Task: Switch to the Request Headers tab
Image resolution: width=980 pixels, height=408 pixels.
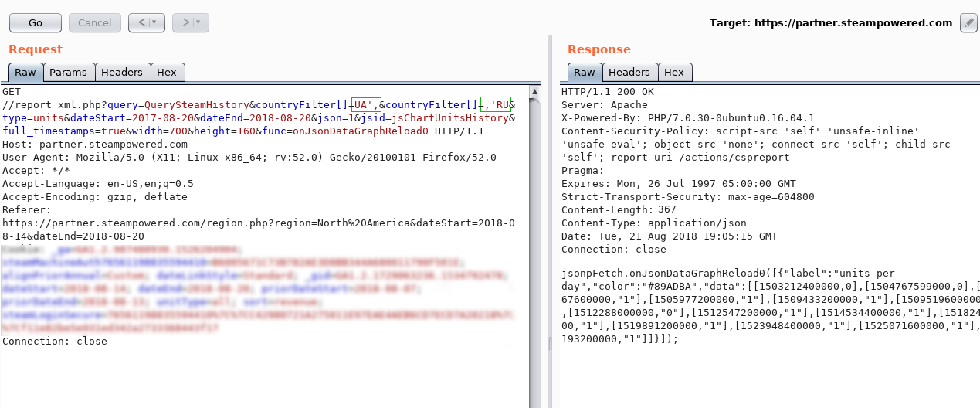Action: (122, 73)
